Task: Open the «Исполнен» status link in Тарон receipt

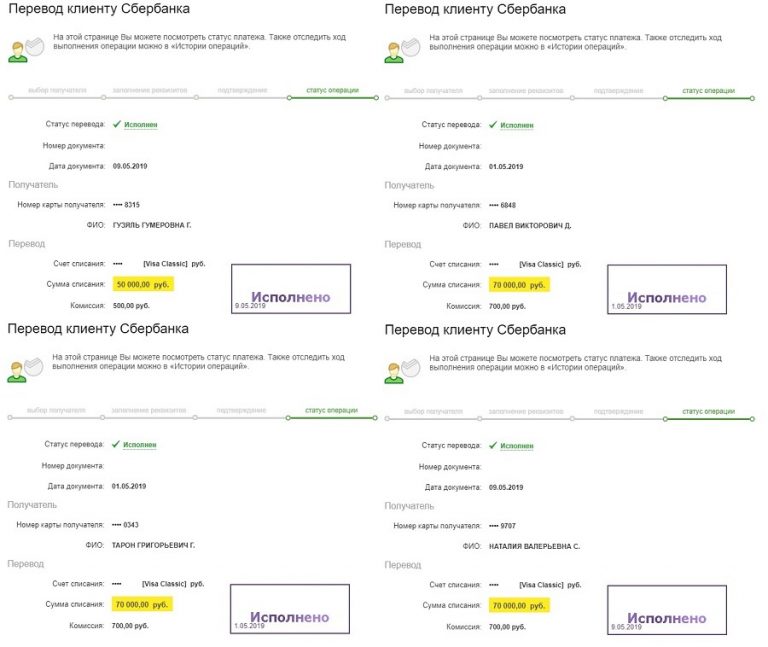Action: [140, 445]
